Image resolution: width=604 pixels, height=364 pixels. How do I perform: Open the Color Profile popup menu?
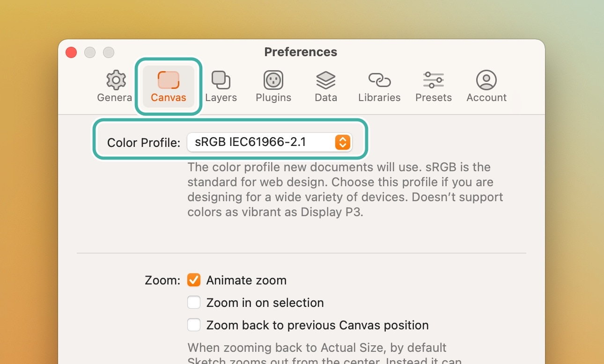tap(270, 142)
